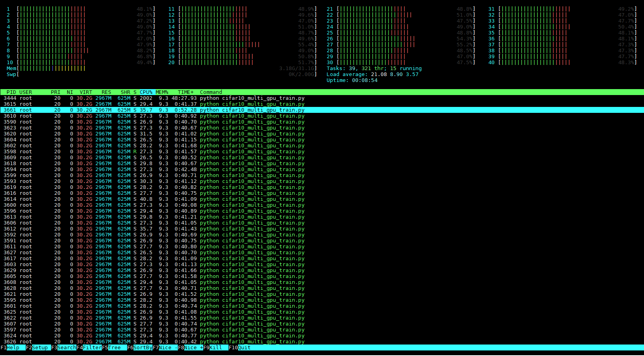
Task: Select the process row with PID 3629
Action: click(322, 270)
